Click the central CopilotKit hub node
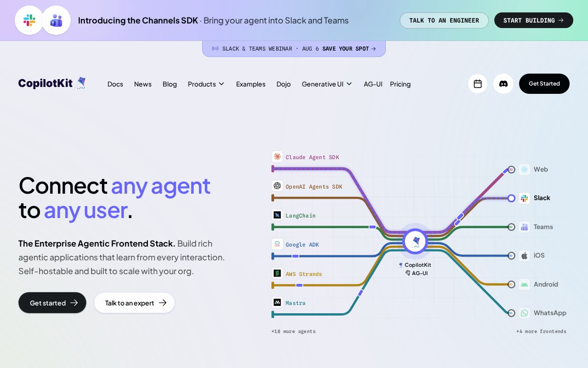Screen dimensions: 588x368 click(x=415, y=241)
